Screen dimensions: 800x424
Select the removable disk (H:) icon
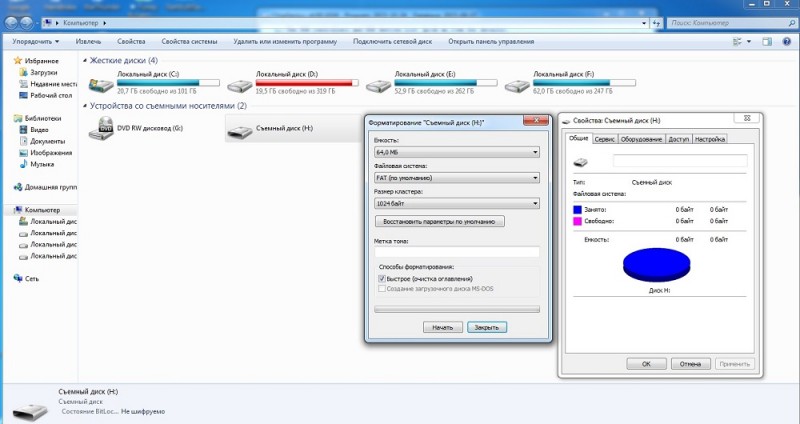(240, 133)
